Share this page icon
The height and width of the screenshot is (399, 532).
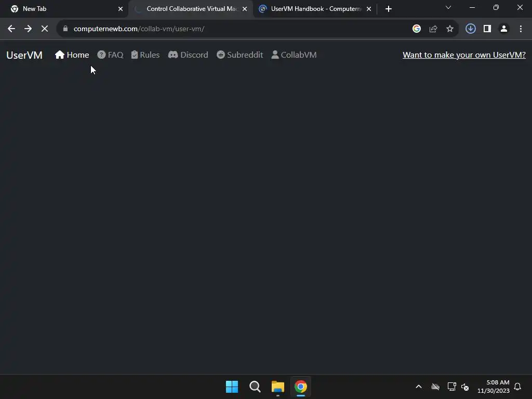point(433,29)
